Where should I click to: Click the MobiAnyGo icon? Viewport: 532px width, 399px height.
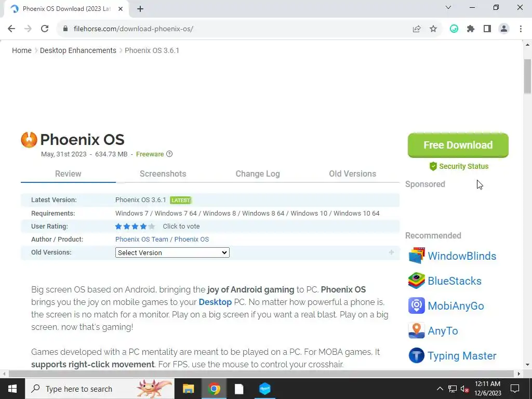(x=417, y=305)
